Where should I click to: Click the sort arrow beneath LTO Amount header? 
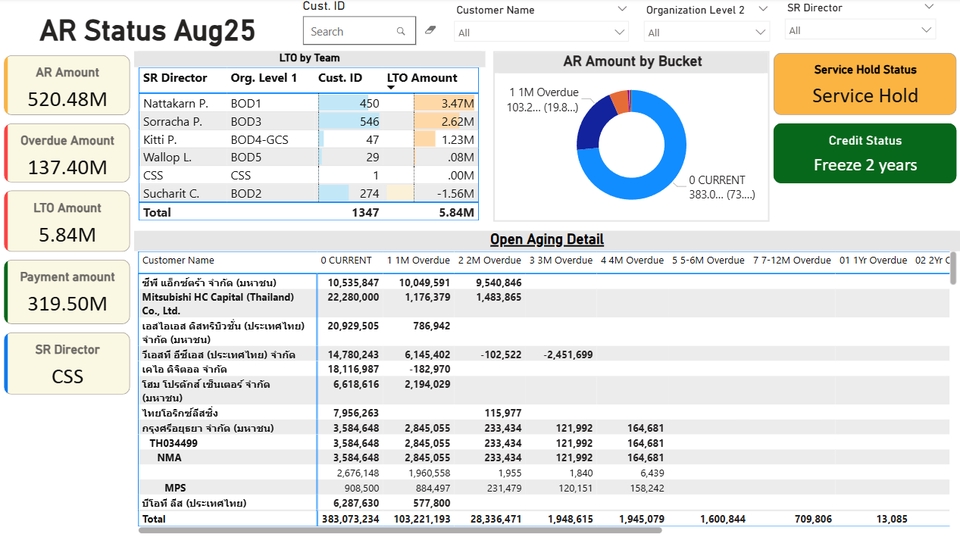tap(391, 88)
